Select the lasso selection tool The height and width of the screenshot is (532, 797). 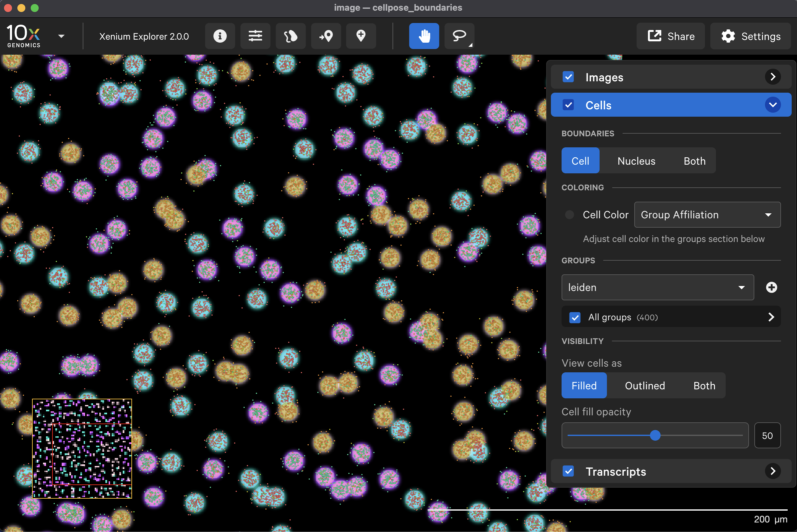point(459,36)
